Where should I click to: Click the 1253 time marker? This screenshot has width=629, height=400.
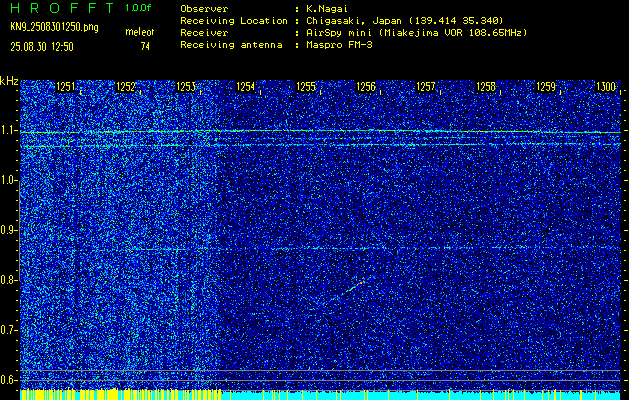click(186, 87)
